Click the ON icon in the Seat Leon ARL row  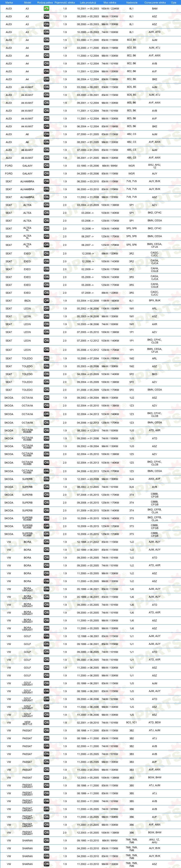coord(47,309)
